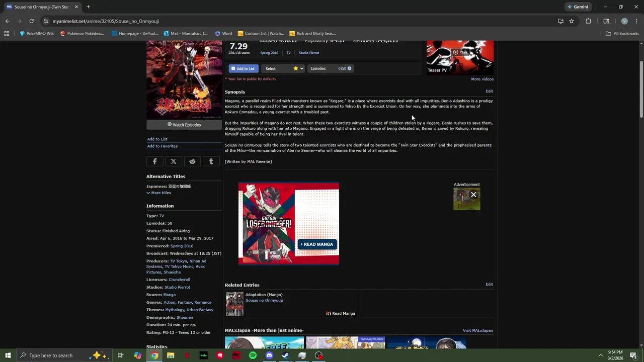
Task: Open Rick and Morty Season bookmark
Action: 312,34
